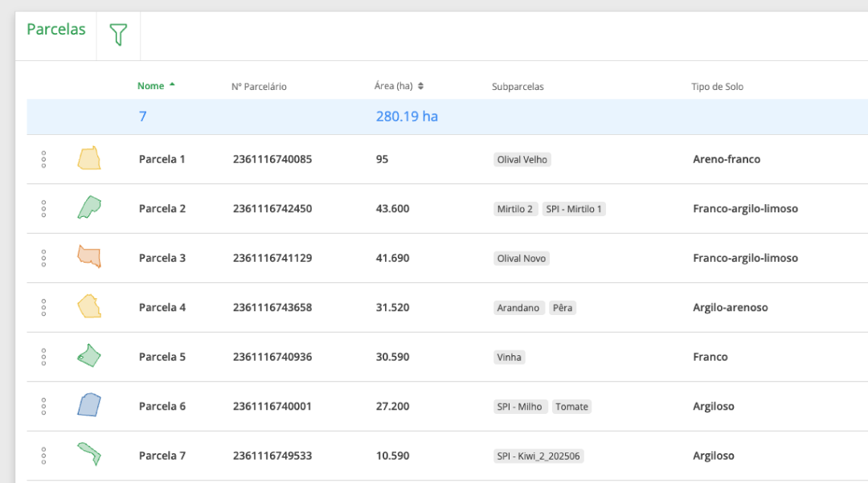
Task: Click the Parcela 3 name link
Action: (162, 258)
